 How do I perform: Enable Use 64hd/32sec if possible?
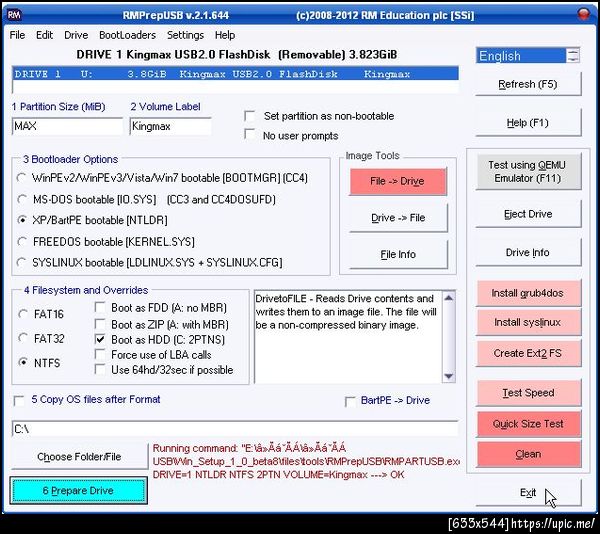[100, 370]
